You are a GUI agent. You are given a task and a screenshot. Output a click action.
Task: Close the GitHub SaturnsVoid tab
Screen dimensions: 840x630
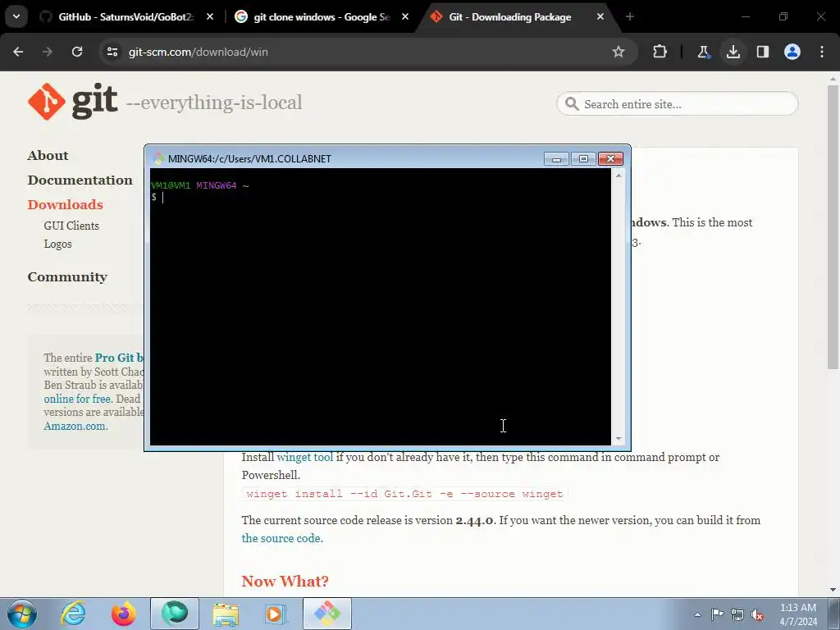210,17
